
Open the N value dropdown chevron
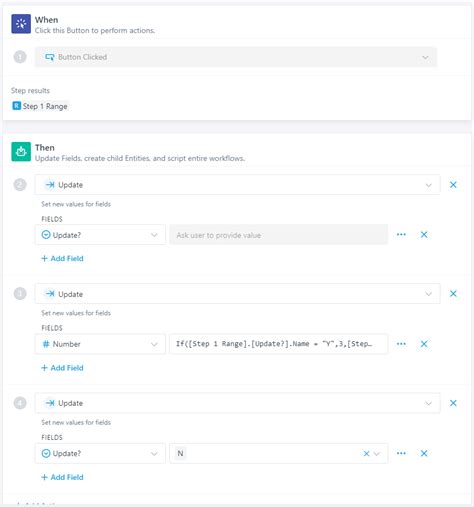click(377, 453)
